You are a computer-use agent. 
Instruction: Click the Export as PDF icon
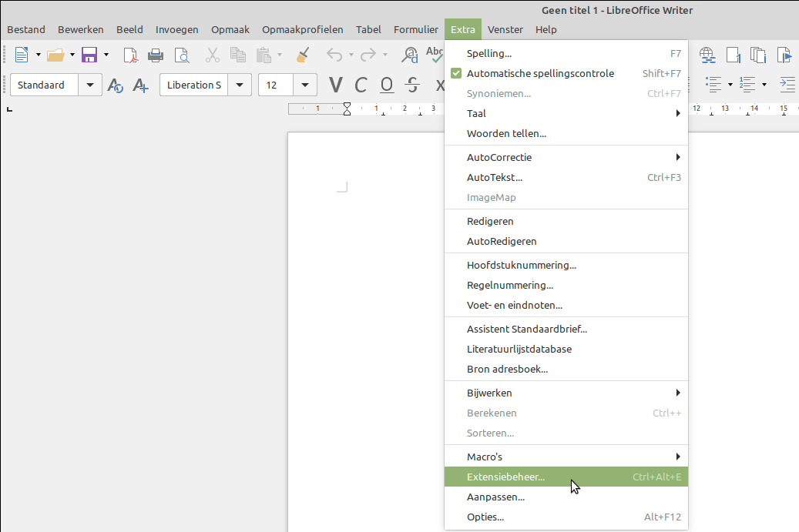(x=131, y=55)
